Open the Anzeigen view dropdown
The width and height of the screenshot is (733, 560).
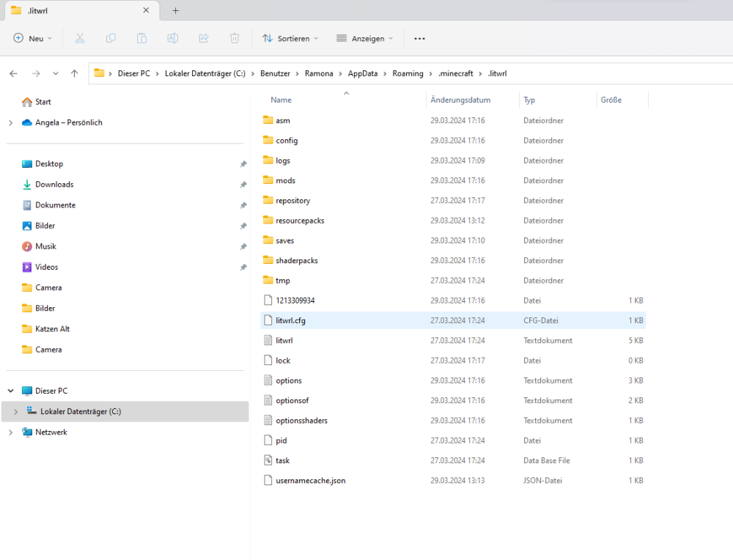(364, 38)
